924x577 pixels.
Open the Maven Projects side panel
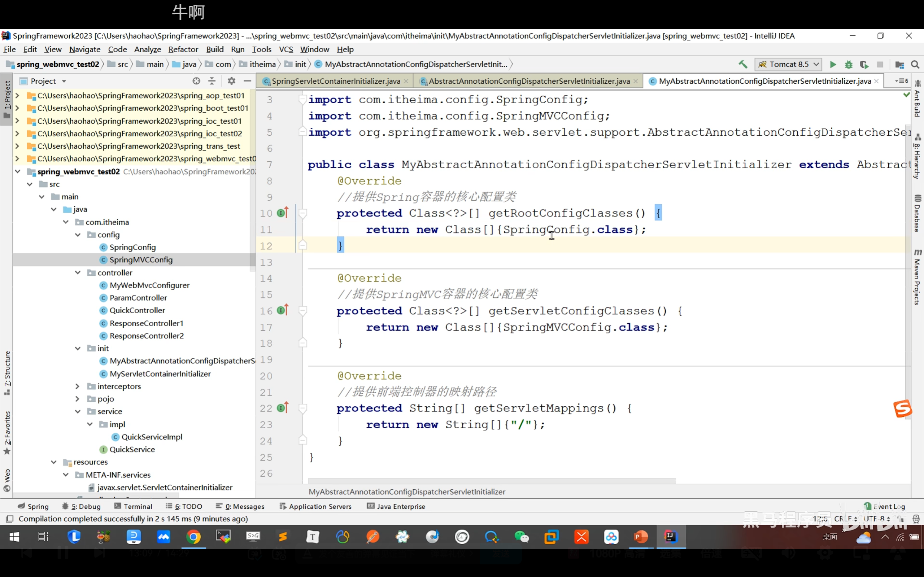tap(918, 277)
